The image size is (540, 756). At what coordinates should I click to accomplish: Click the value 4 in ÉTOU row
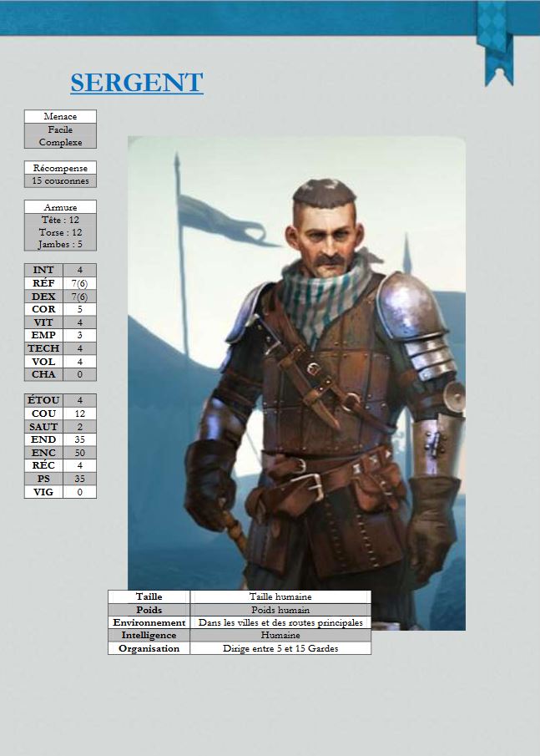[80, 400]
